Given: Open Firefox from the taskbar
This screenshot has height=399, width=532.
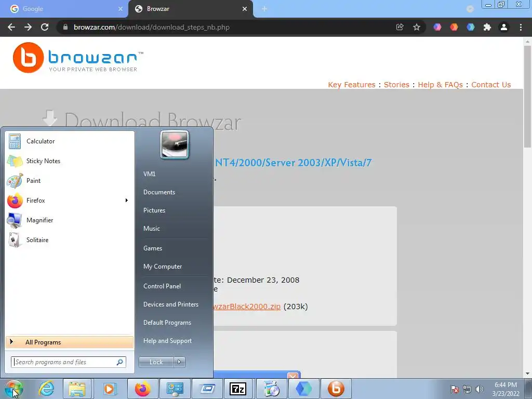Looking at the screenshot, I should pyautogui.click(x=142, y=389).
